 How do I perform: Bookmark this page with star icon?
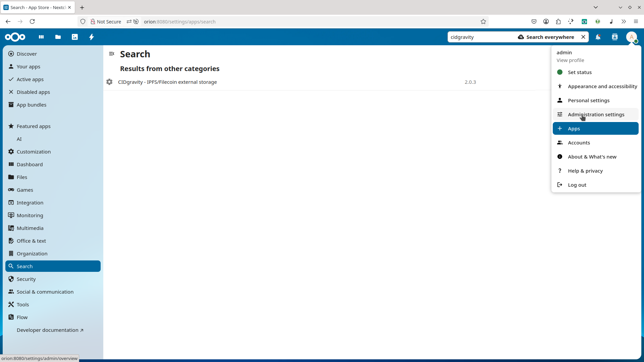[x=483, y=21]
